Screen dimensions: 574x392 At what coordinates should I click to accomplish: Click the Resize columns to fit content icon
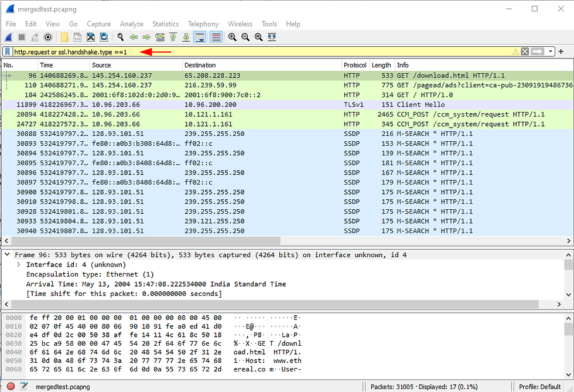[x=272, y=37]
